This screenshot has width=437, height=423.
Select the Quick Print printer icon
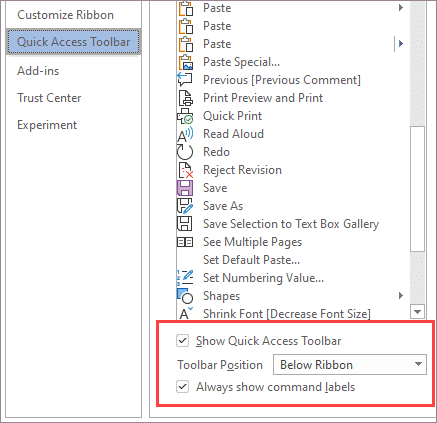click(185, 116)
